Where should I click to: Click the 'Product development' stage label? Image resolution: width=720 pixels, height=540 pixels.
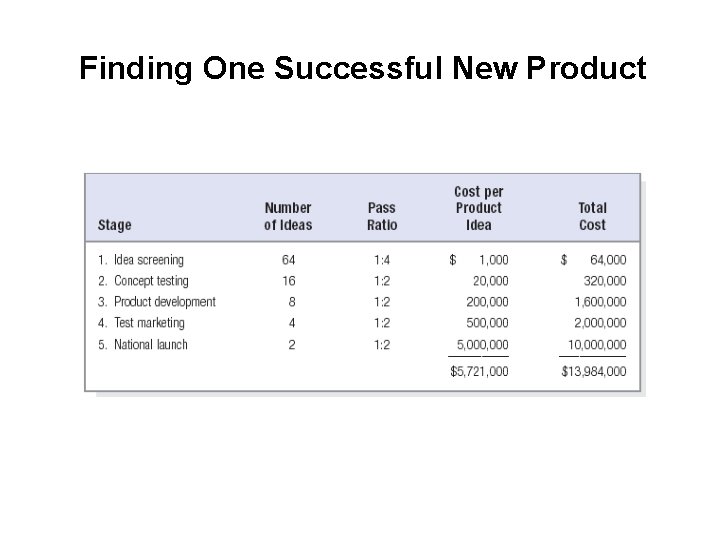(164, 302)
